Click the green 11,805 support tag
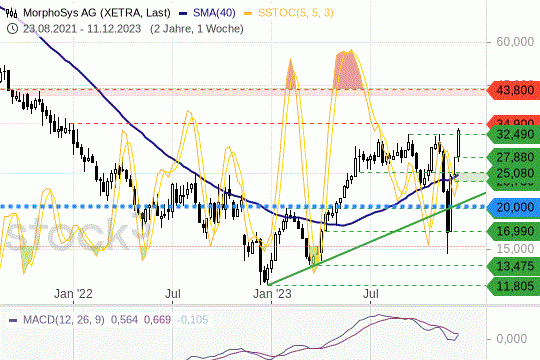540x360 pixels. click(513, 286)
